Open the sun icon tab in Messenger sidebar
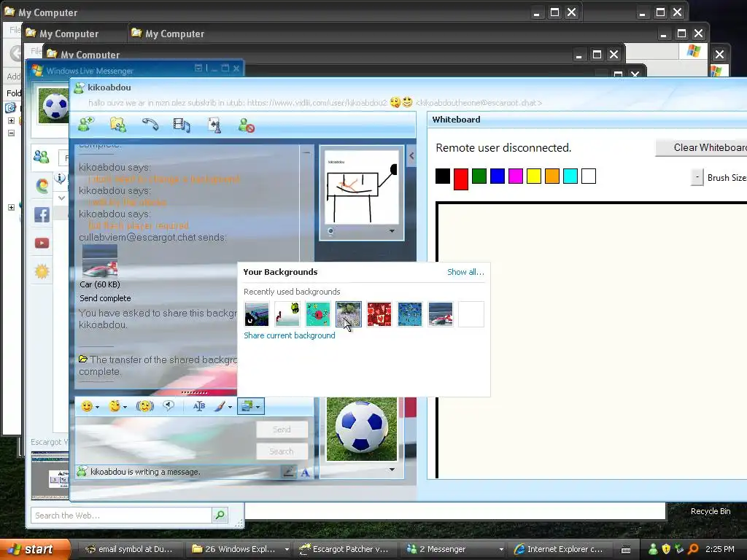Viewport: 747px width, 560px height. (42, 271)
